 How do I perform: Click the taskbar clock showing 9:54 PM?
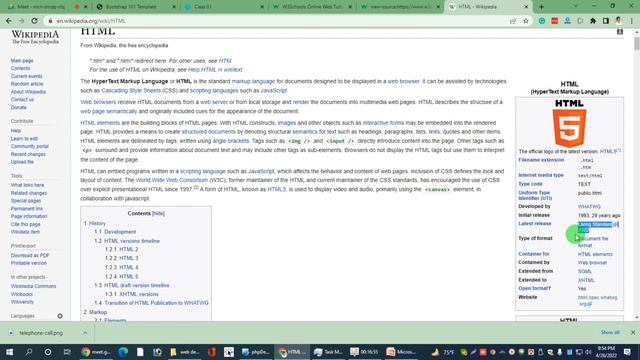point(606,352)
